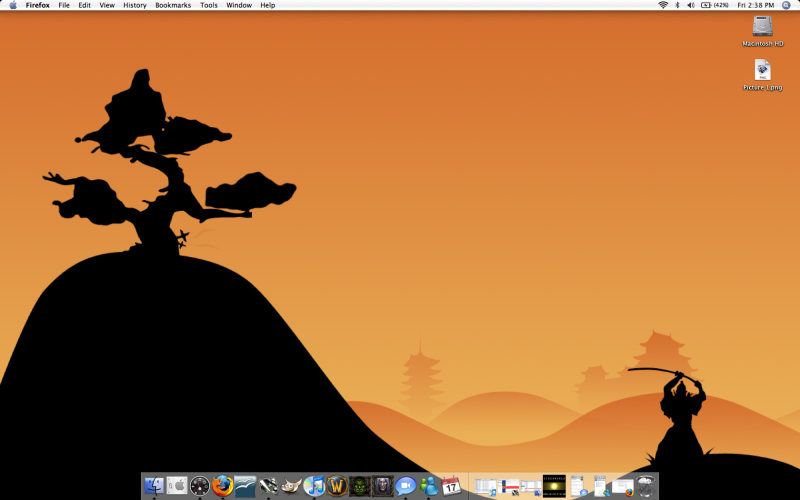The height and width of the screenshot is (500, 800).
Task: Open the Wi-Fi status menu
Action: pos(662,5)
